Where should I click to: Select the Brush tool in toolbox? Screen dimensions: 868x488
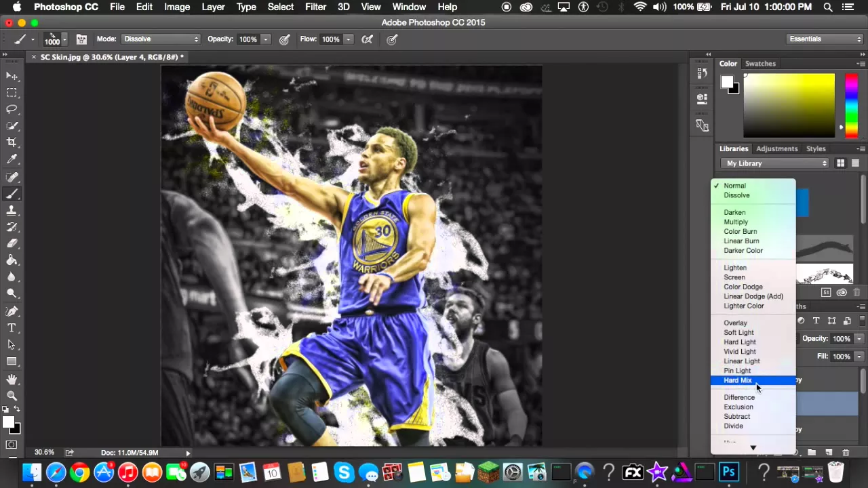(x=12, y=195)
